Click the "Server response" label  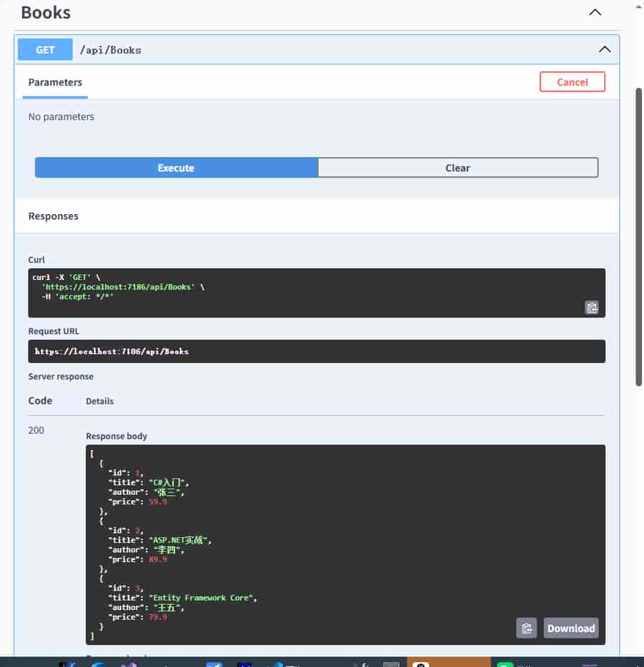point(61,377)
